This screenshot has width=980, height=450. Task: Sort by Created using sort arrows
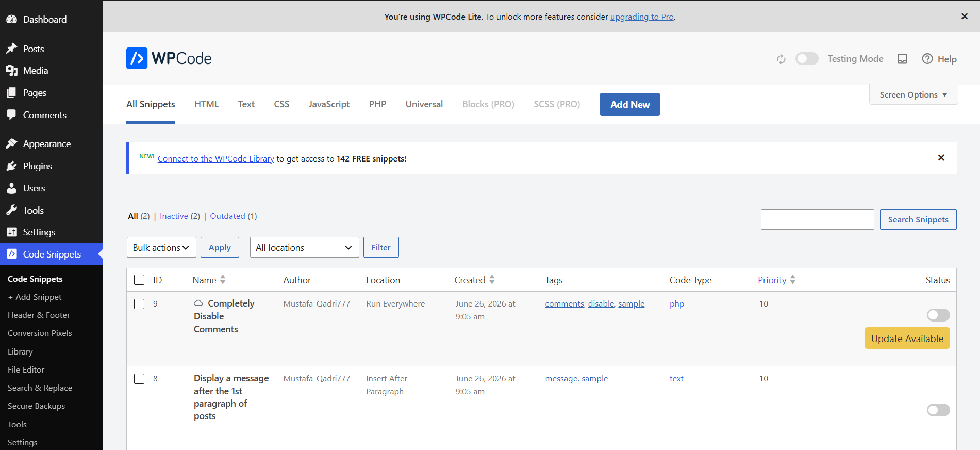[x=492, y=280]
